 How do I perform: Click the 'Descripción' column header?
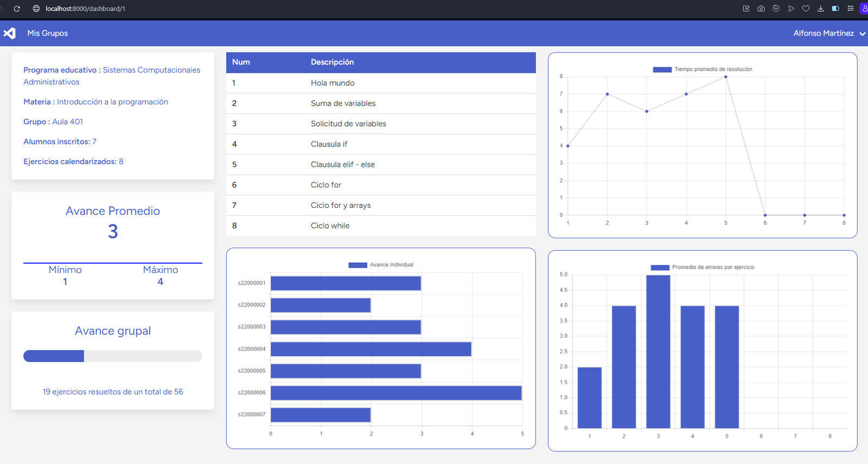(332, 62)
